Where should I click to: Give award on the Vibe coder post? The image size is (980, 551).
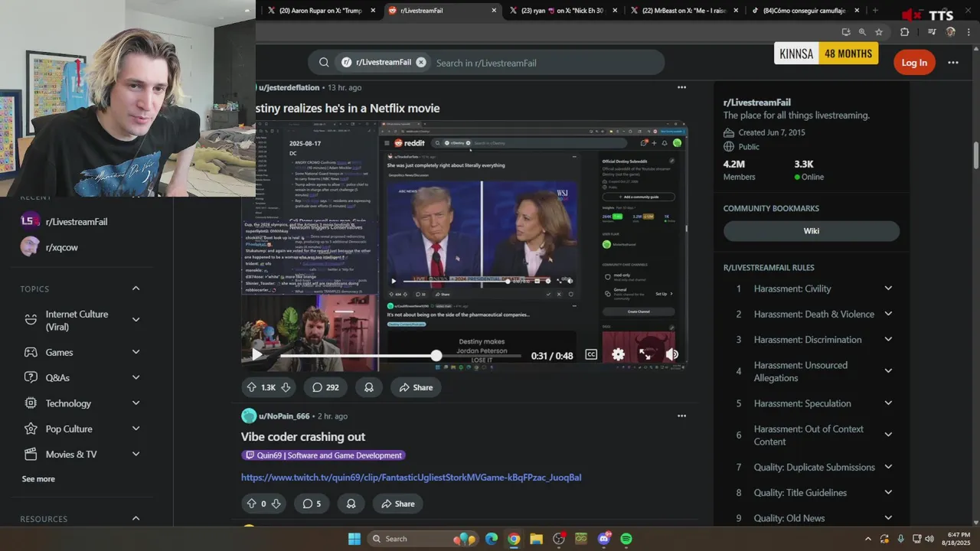[x=351, y=504]
